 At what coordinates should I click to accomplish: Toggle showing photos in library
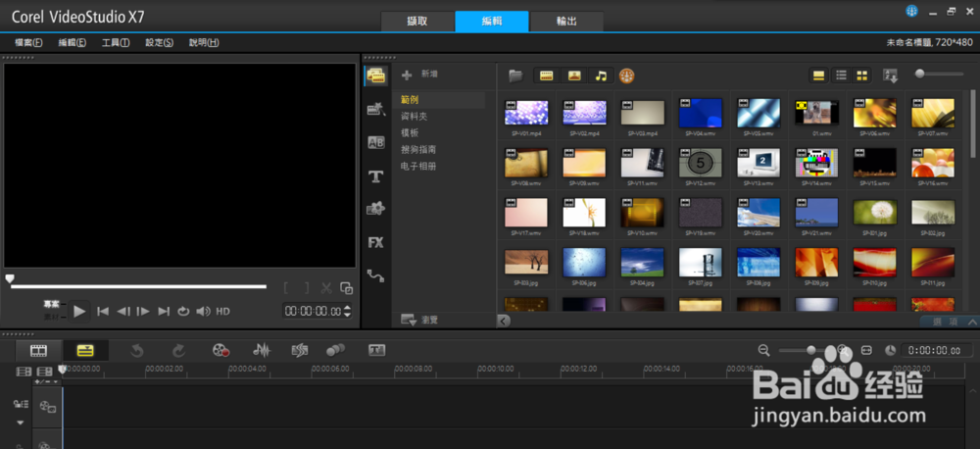[x=574, y=75]
